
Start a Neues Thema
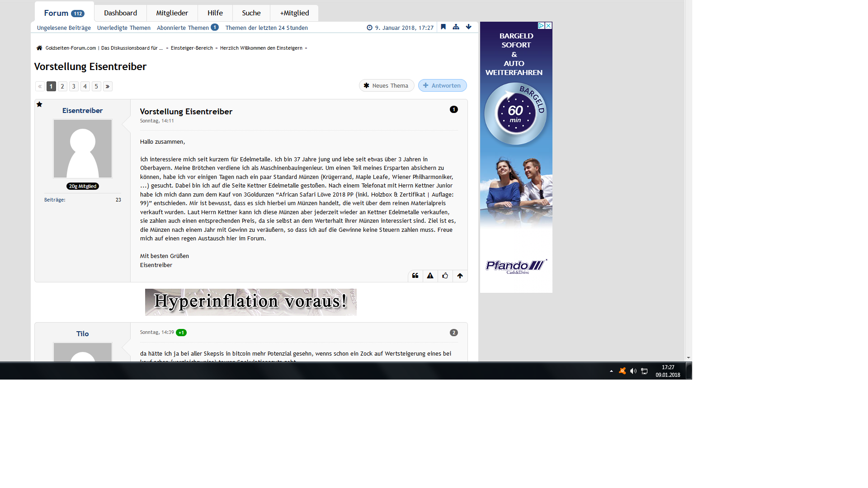tap(386, 85)
